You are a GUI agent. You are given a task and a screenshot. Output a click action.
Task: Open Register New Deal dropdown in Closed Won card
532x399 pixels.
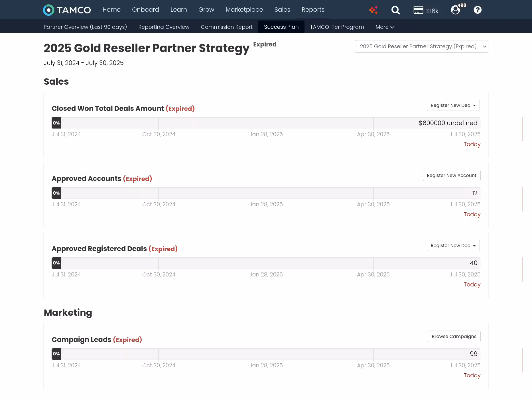[453, 105]
